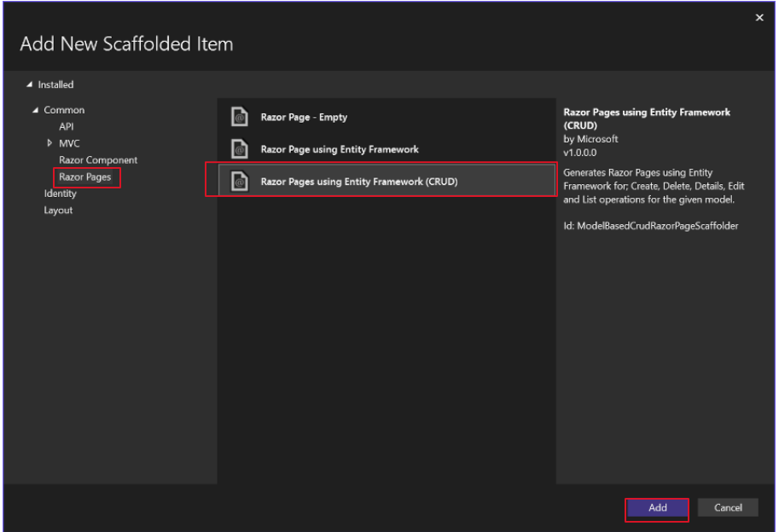Image resolution: width=779 pixels, height=532 pixels.
Task: Open the Razor Component category
Action: coord(97,160)
